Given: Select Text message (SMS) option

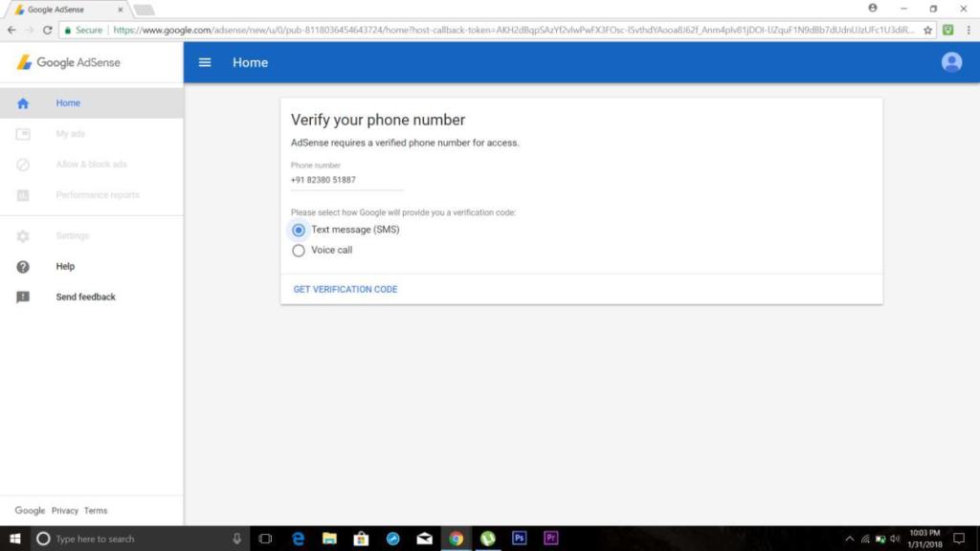Looking at the screenshot, I should [299, 231].
